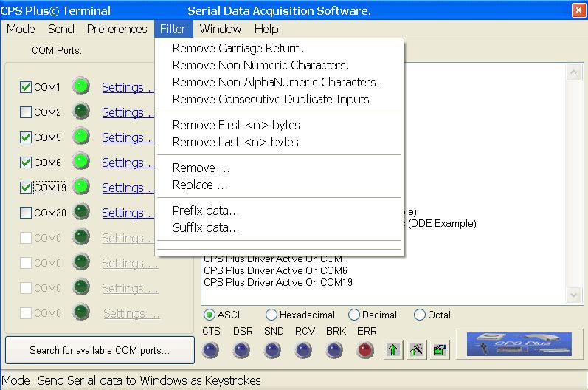Open Settings link for COM6
This screenshot has width=588, height=390.
128,162
